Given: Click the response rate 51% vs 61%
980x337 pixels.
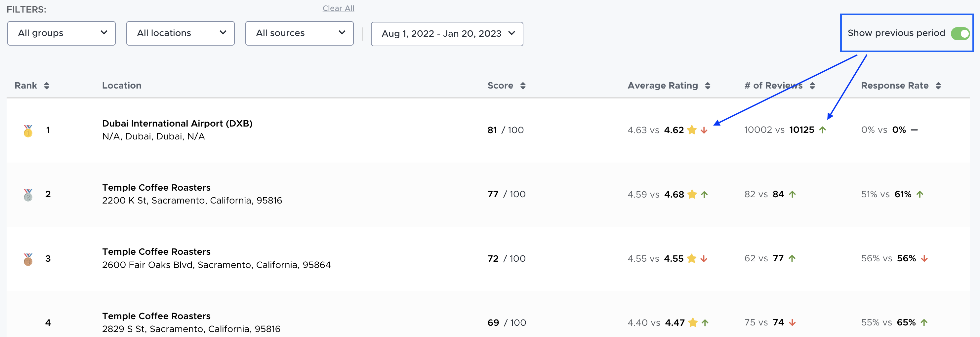Looking at the screenshot, I should 886,194.
